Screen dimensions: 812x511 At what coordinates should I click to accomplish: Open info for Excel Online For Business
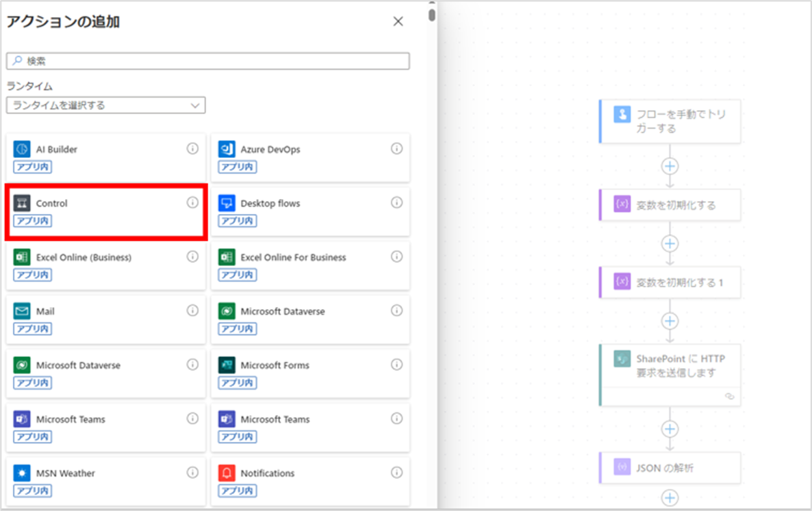396,257
